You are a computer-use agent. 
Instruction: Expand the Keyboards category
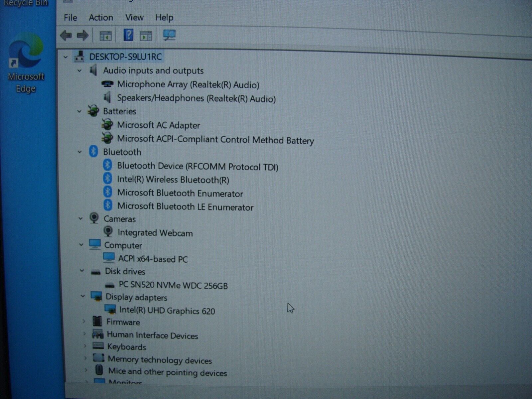click(x=85, y=346)
